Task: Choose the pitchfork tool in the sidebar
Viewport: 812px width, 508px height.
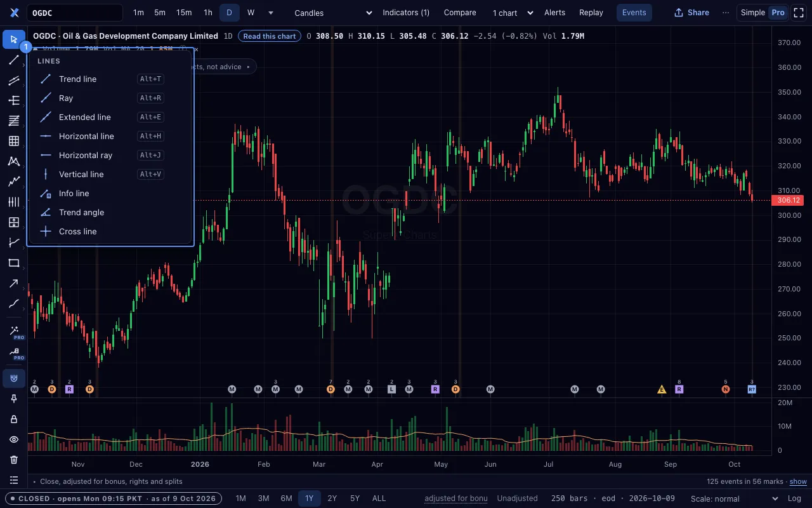Action: [14, 100]
